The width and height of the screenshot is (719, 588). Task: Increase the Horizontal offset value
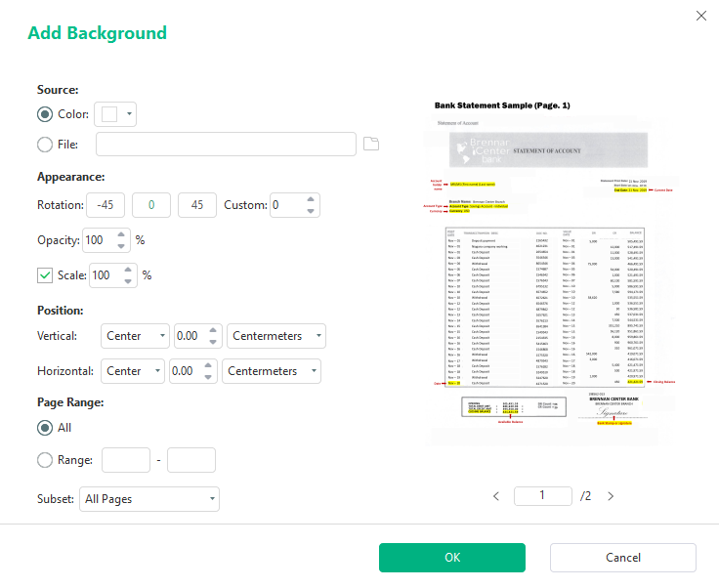pyautogui.click(x=208, y=365)
